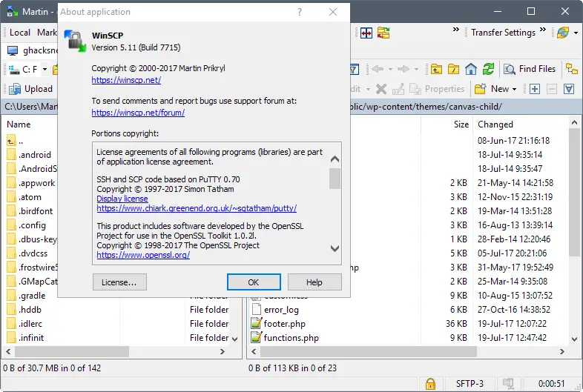Click the WinSCP padlock logo in About dialog
583x392 pixels.
75,41
